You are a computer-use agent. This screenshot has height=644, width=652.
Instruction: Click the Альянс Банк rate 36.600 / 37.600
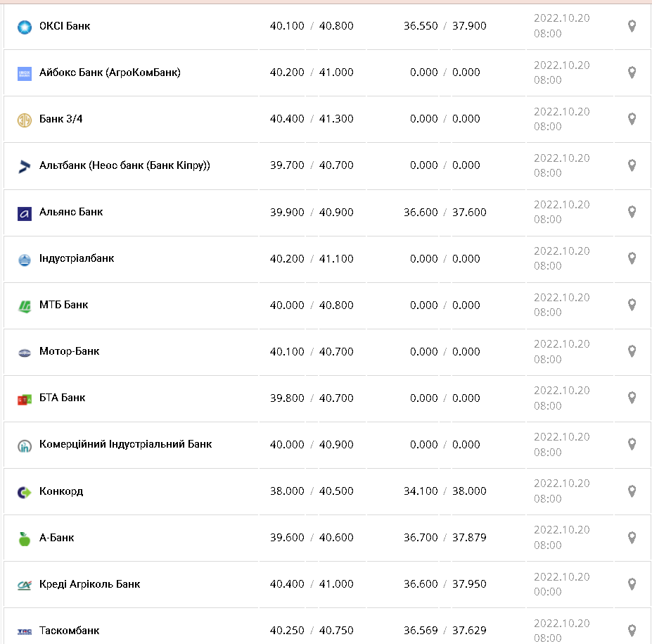(445, 212)
